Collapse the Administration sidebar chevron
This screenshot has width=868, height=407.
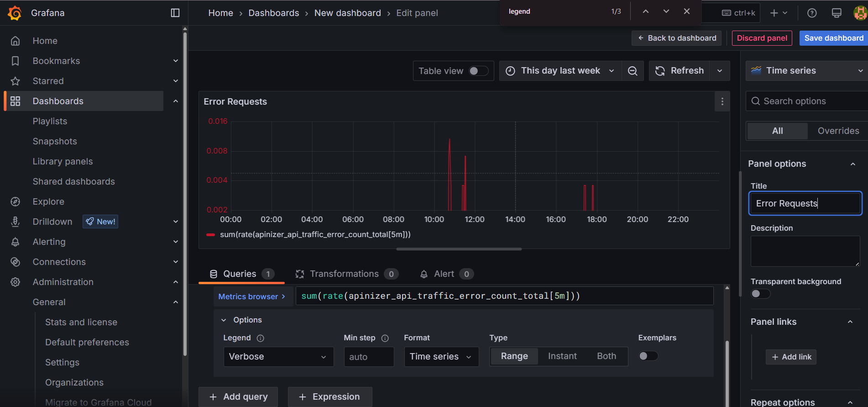click(x=176, y=282)
